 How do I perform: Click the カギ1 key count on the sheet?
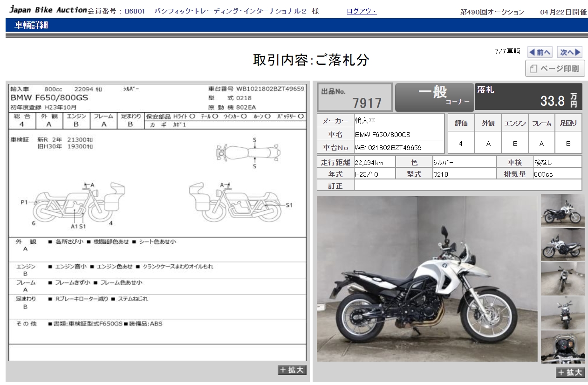click(179, 125)
